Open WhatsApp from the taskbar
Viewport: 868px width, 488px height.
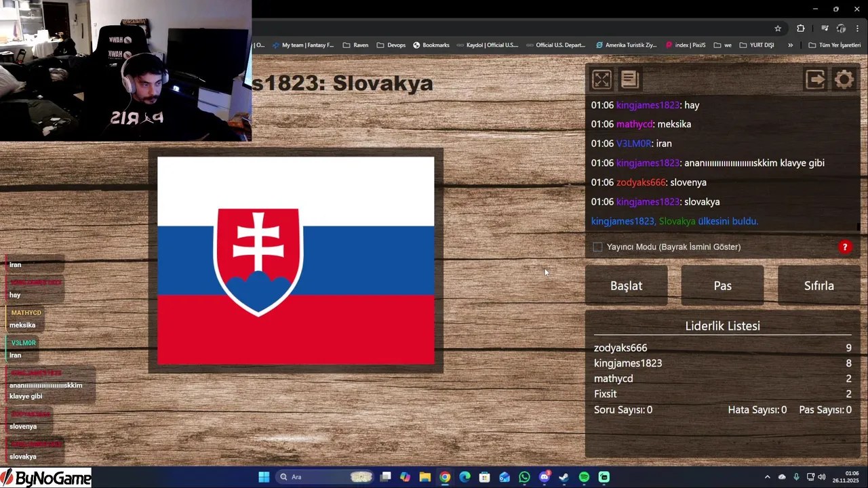pyautogui.click(x=524, y=477)
